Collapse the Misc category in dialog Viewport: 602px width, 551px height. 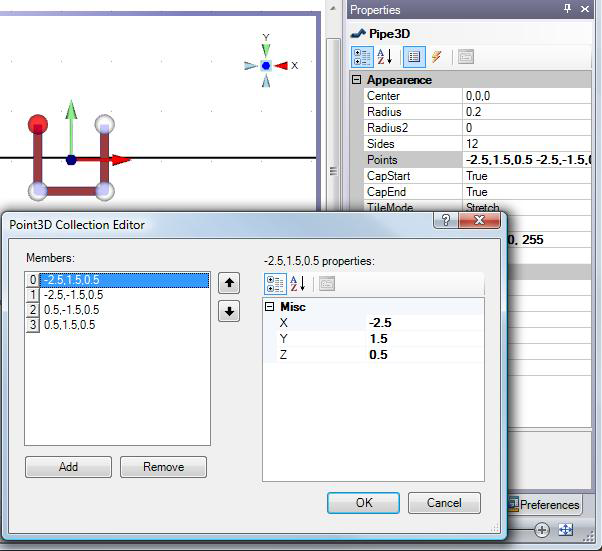[x=269, y=307]
